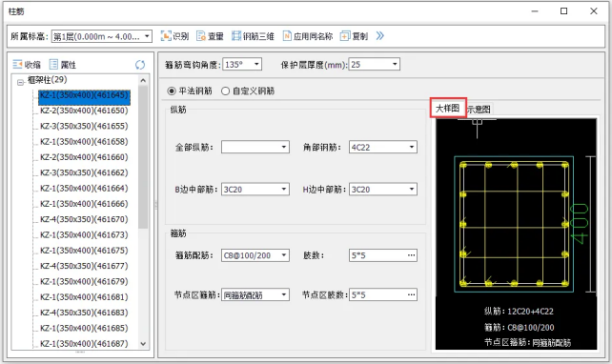Viewport: 612px width, 364px height.
Task: Switch to the 大样图 tab
Action: 448,108
